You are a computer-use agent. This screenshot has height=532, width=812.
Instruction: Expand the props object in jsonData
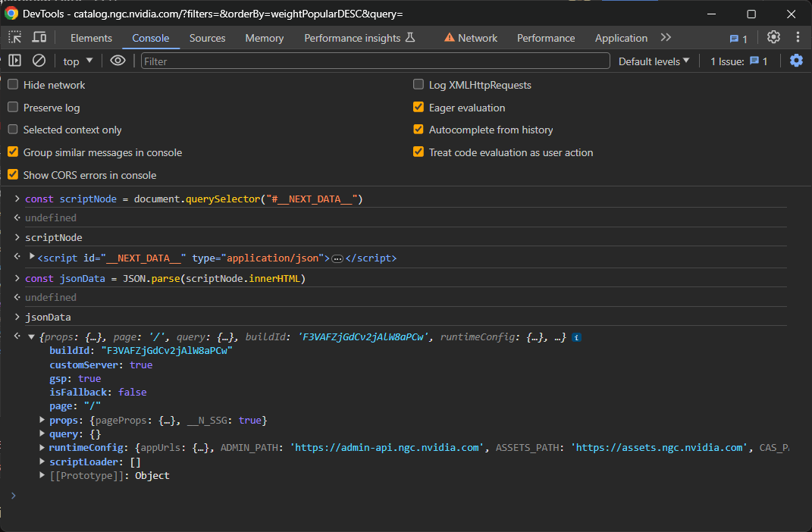point(42,420)
